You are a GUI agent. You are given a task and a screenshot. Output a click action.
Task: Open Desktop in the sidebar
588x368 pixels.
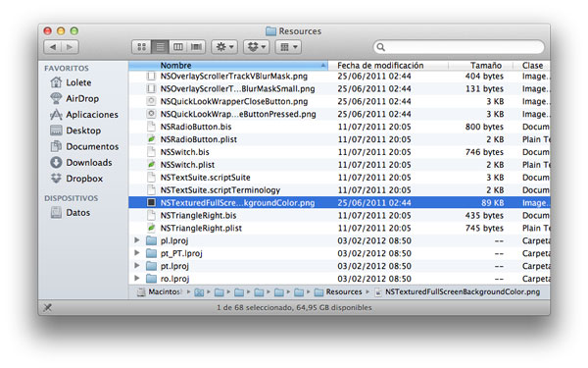pos(75,131)
